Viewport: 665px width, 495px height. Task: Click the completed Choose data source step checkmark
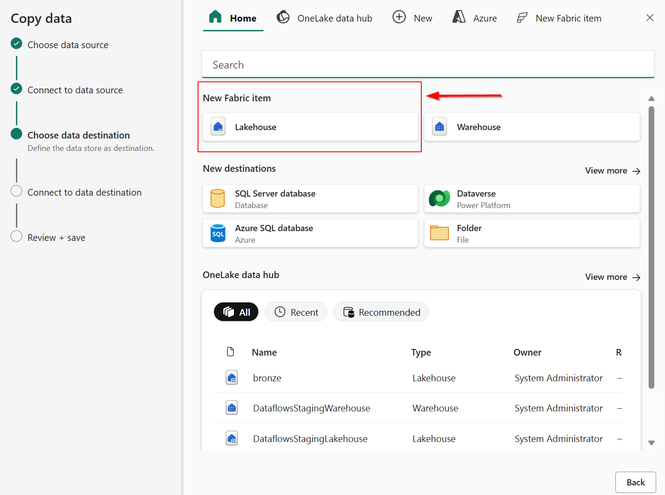pos(16,44)
